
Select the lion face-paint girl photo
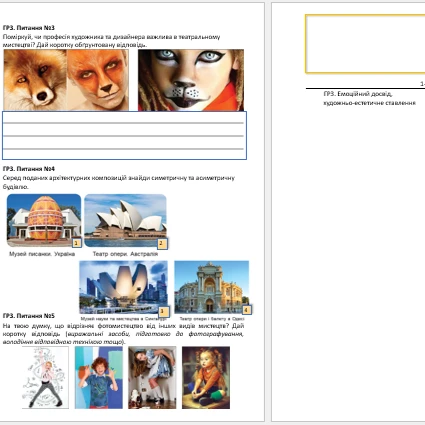pyautogui.click(x=191, y=80)
